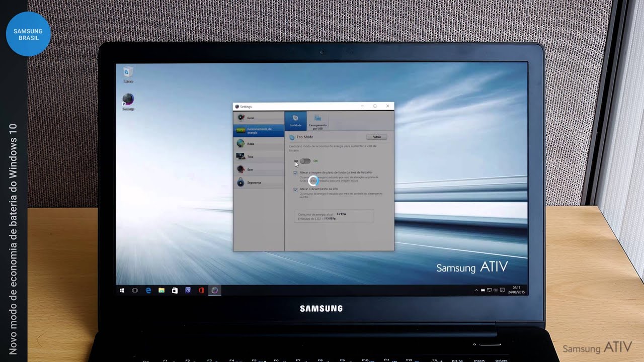The image size is (644, 362).
Task: Click the Consumo de energia atual value
Action: pyautogui.click(x=342, y=214)
